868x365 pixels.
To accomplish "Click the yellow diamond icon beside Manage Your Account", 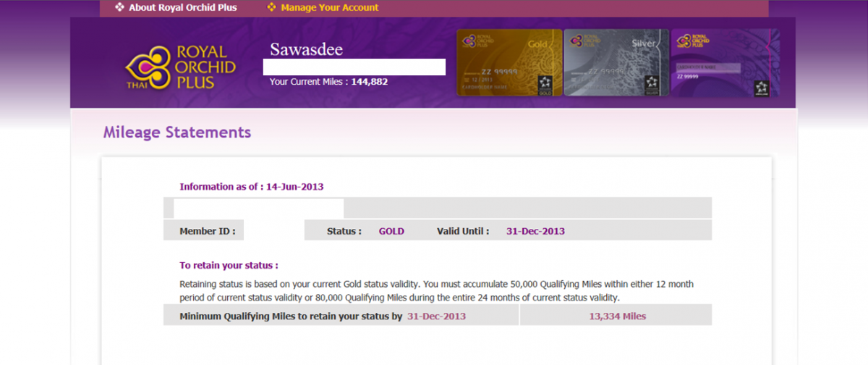I will [x=271, y=7].
